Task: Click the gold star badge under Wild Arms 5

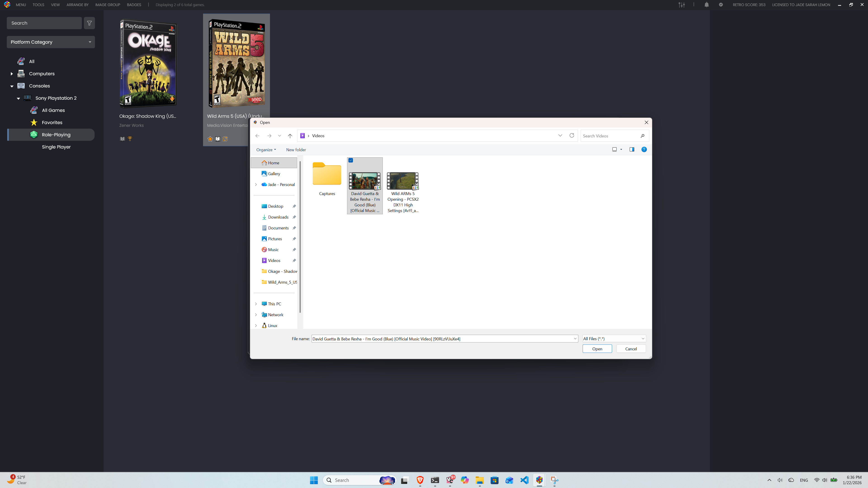Action: pos(210,139)
